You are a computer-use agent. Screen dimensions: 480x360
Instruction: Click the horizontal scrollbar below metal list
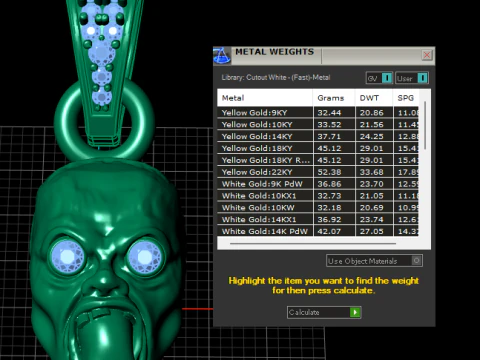pos(313,244)
